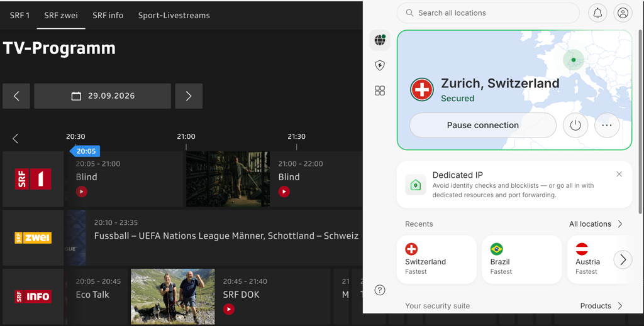This screenshot has height=326, width=644.
Task: Click the TV-Programm heading
Action: click(59, 48)
